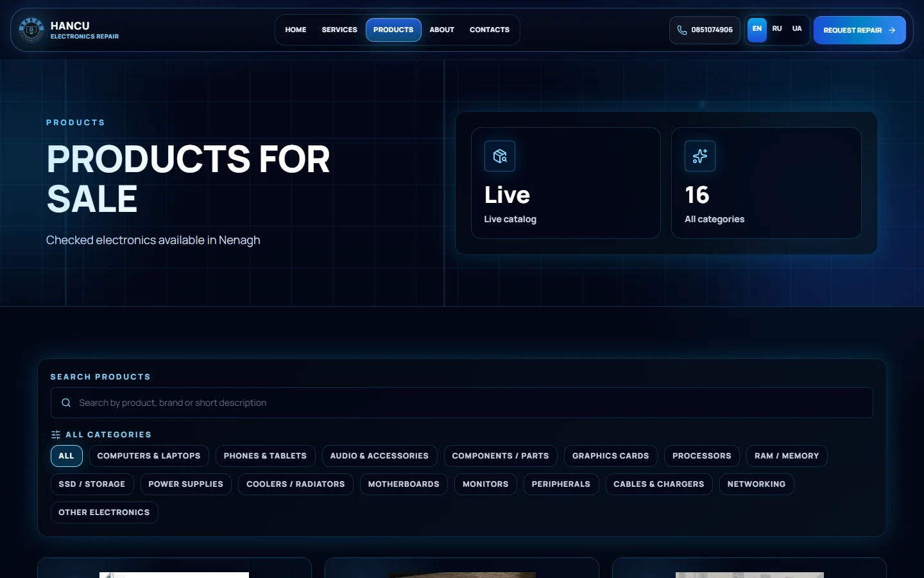924x578 pixels.
Task: Filter by Computers & Laptops
Action: click(149, 456)
